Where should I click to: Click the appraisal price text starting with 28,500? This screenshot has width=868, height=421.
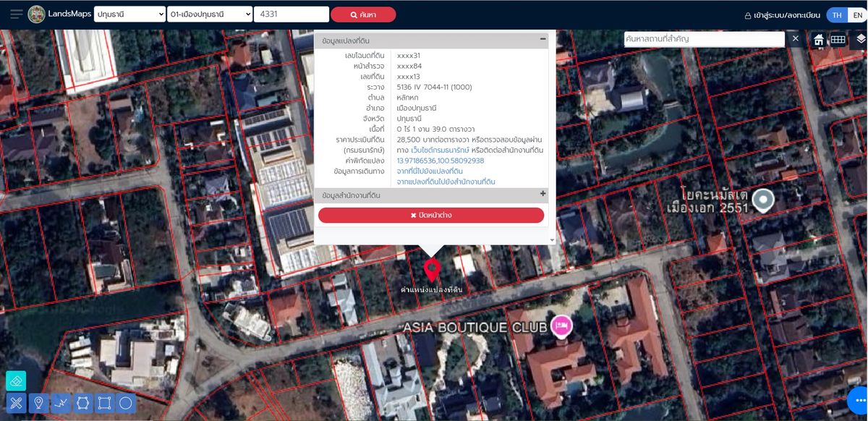[469, 139]
